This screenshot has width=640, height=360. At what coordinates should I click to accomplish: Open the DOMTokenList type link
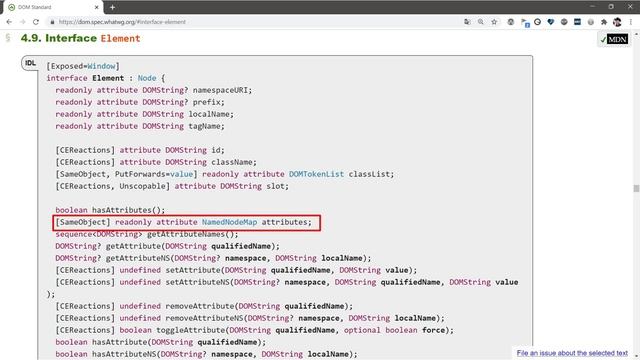point(316,174)
